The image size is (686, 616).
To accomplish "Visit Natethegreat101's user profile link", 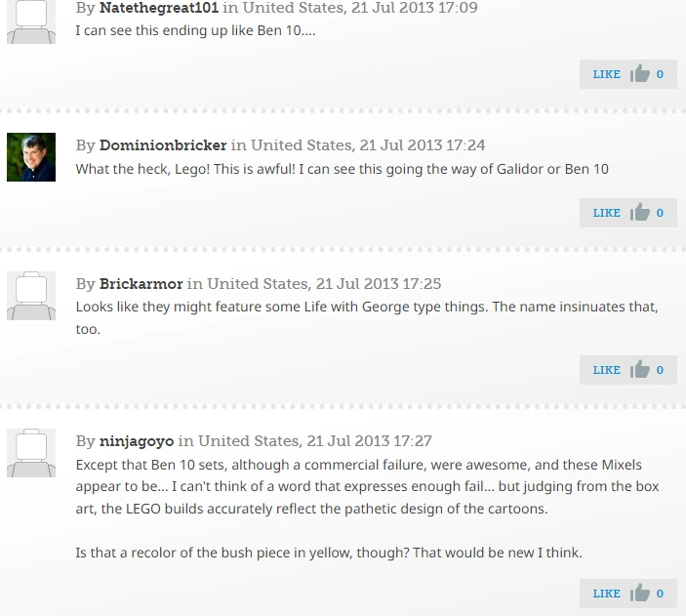I will (159, 8).
